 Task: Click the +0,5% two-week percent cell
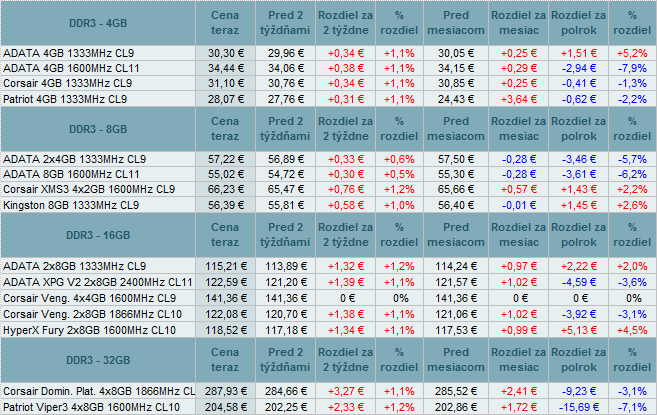(399, 174)
